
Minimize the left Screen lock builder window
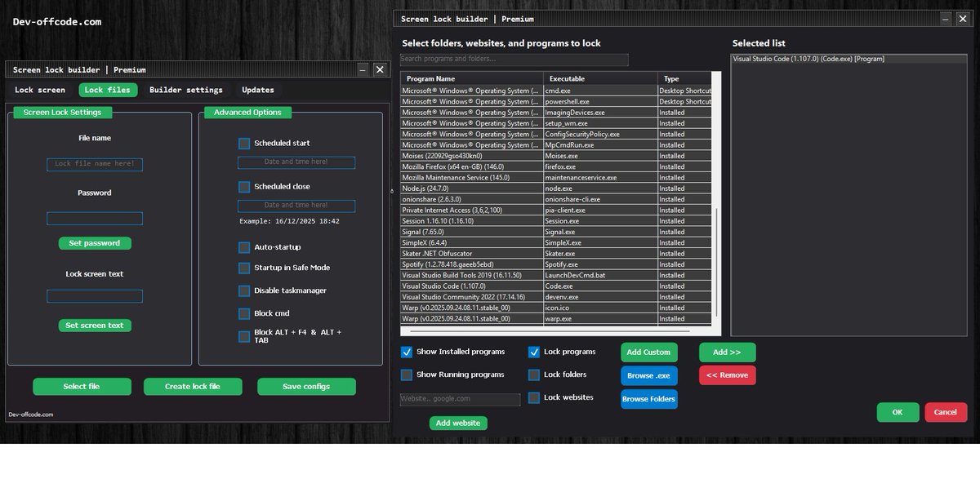click(x=363, y=70)
